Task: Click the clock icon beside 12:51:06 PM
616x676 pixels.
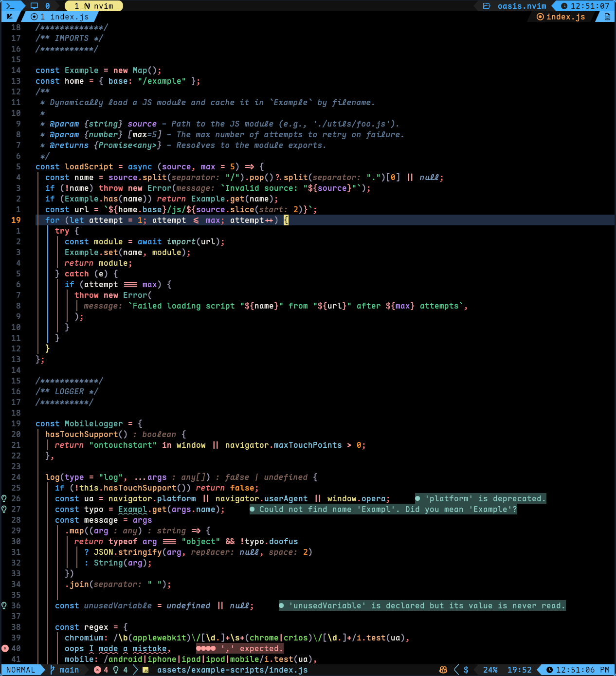Action: click(550, 670)
